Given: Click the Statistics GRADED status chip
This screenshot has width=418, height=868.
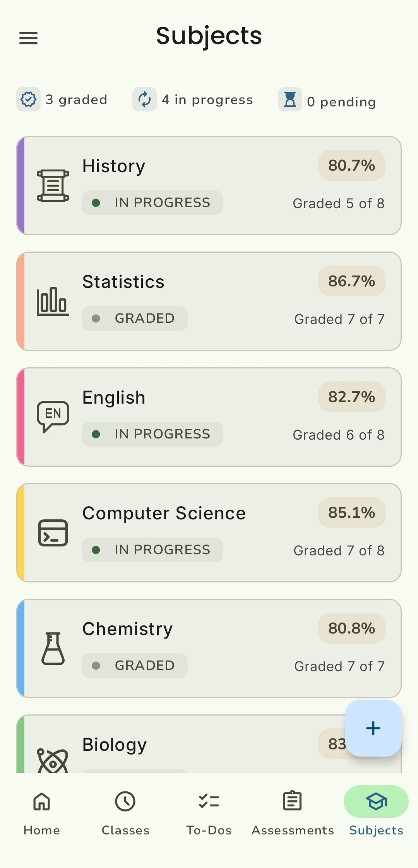Looking at the screenshot, I should pos(135,318).
